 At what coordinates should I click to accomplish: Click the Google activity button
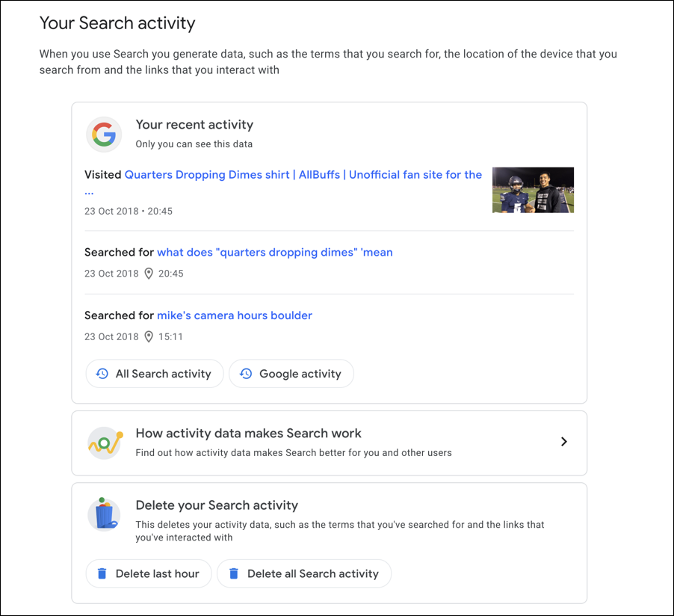(x=291, y=373)
